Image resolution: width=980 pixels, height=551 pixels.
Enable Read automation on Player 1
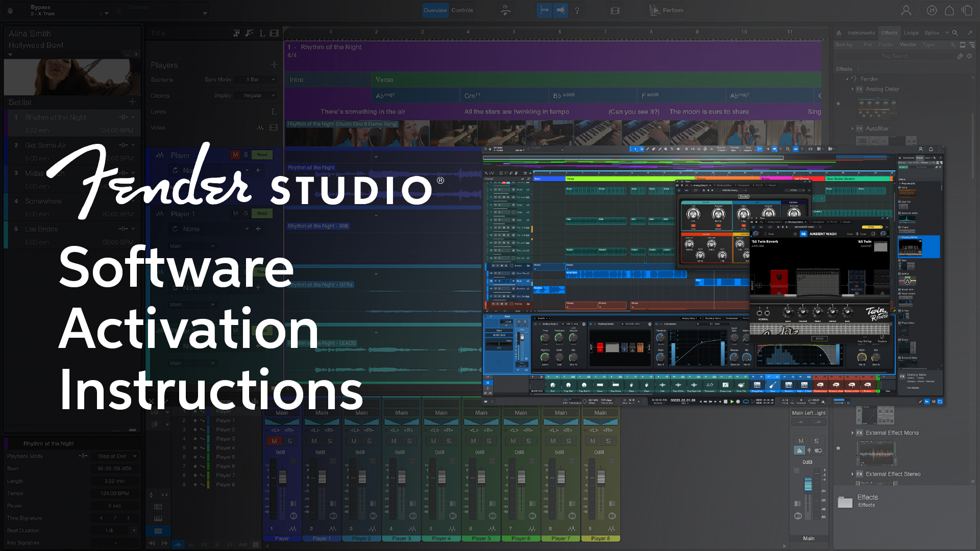[x=262, y=213]
